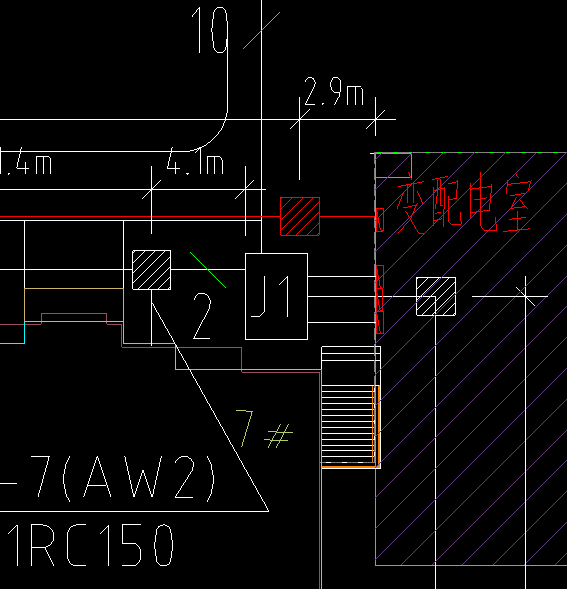Image resolution: width=567 pixels, height=589 pixels.
Task: Select the 4.1m dimension text
Action: coord(195,162)
